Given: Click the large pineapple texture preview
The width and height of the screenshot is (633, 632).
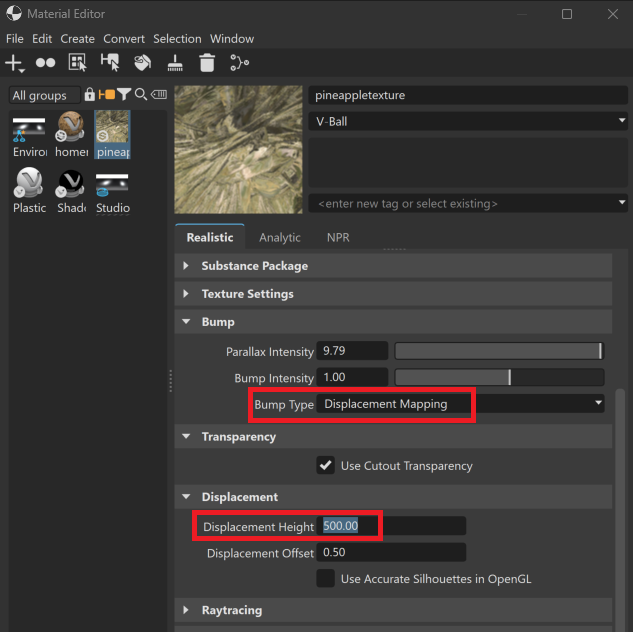Looking at the screenshot, I should point(238,149).
